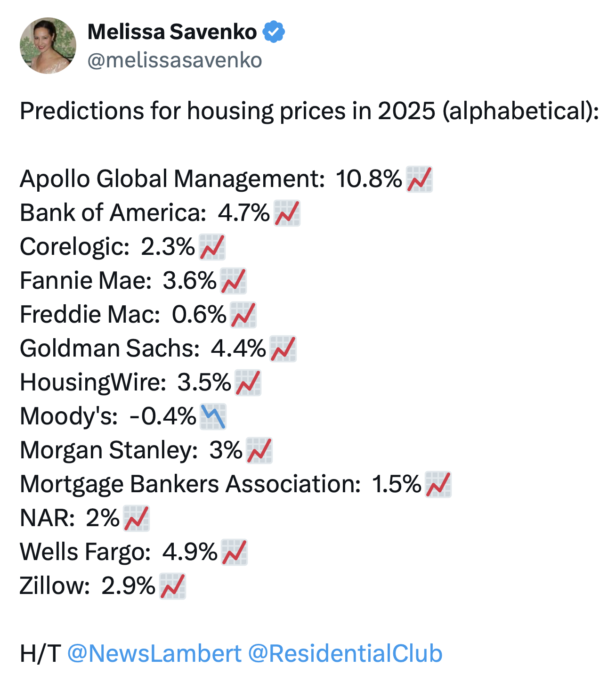Click chart-up emoji beside Bank of America
The width and height of the screenshot is (616, 683).
[x=287, y=213]
